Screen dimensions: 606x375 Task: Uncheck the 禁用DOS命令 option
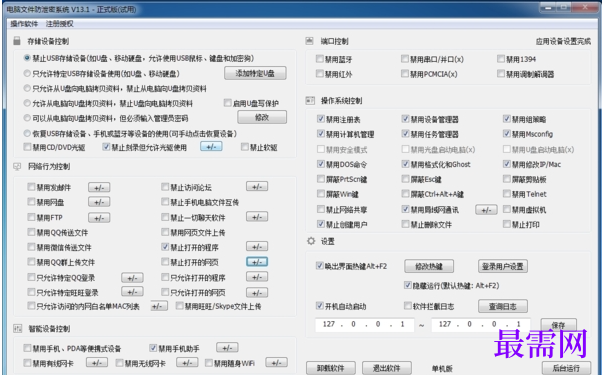[x=321, y=164]
